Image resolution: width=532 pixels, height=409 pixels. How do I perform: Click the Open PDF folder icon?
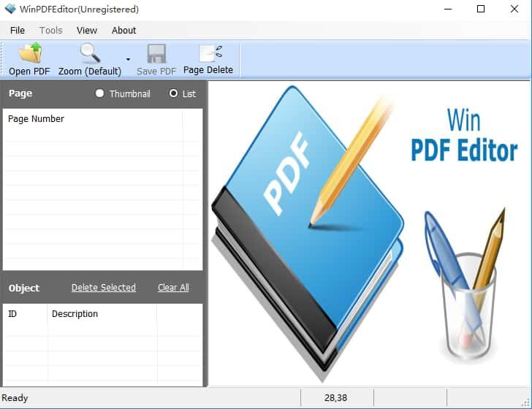30,53
